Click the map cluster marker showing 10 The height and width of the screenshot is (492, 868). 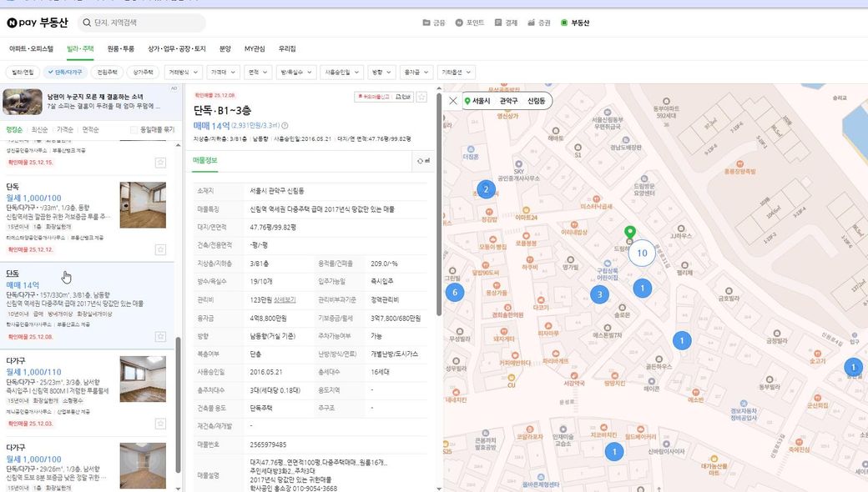click(x=641, y=253)
